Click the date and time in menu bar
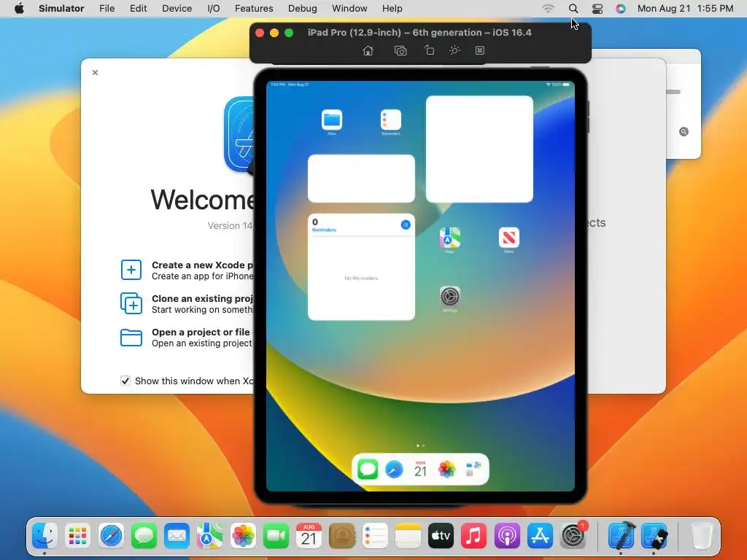Screen dimensions: 747x560 pos(685,8)
